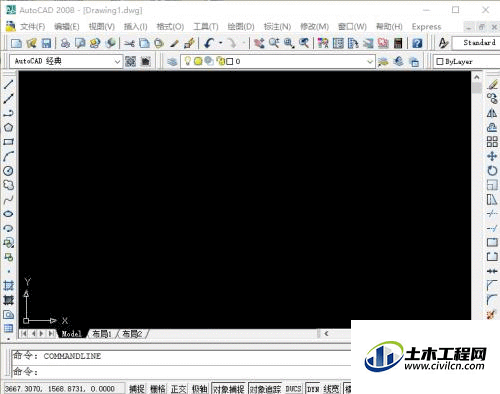
Task: Toggle 线宽 lineweight display
Action: [x=331, y=389]
